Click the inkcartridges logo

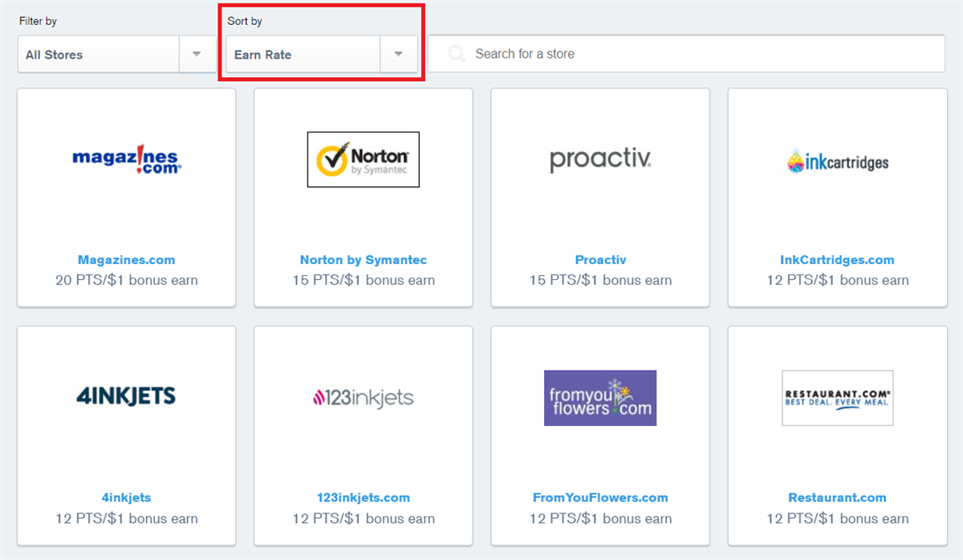[x=838, y=161]
